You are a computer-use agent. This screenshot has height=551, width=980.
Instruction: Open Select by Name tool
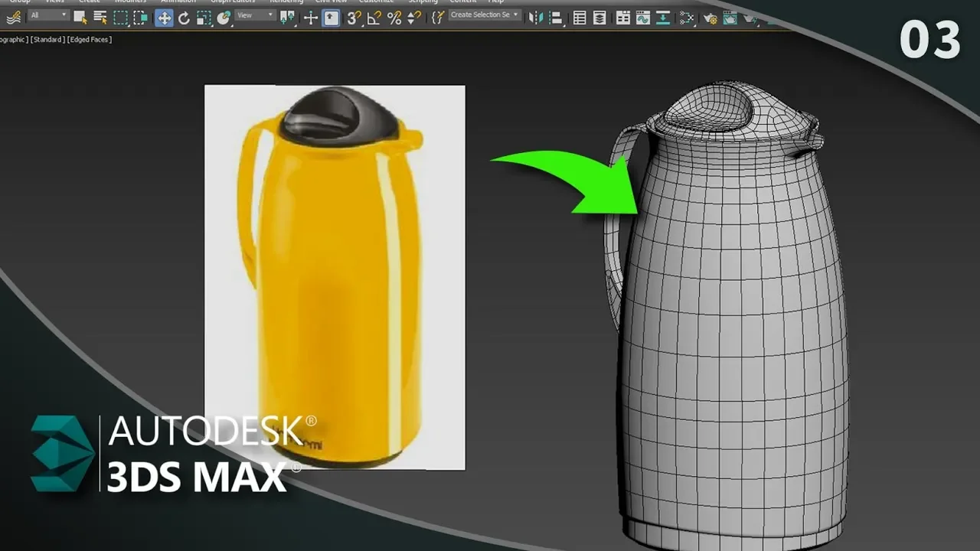pyautogui.click(x=100, y=18)
